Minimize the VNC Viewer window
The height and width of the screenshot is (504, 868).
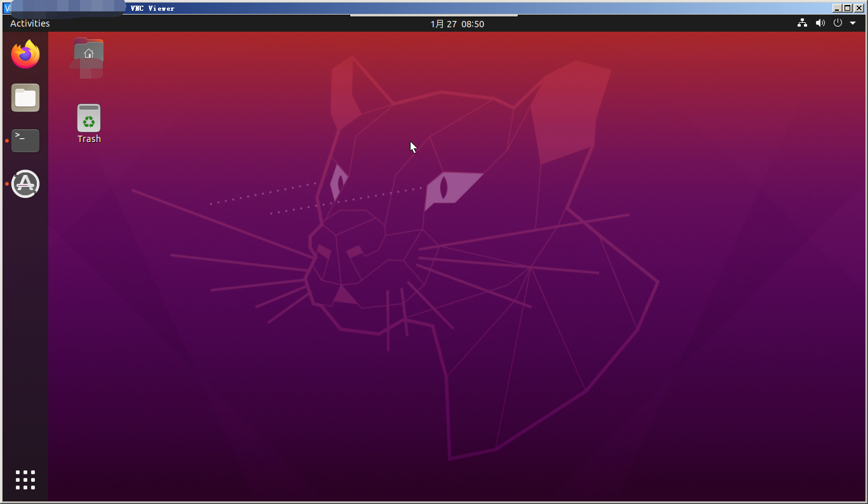(837, 8)
